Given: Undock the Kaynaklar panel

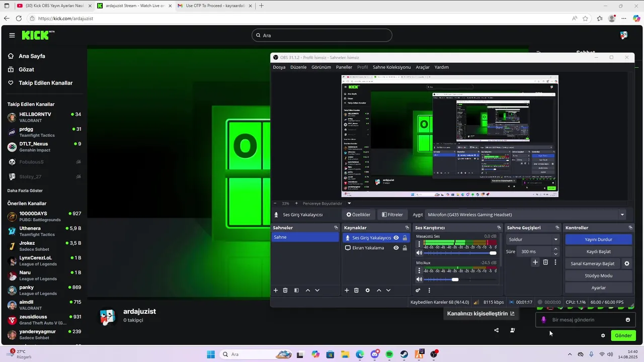Looking at the screenshot, I should click(x=407, y=228).
